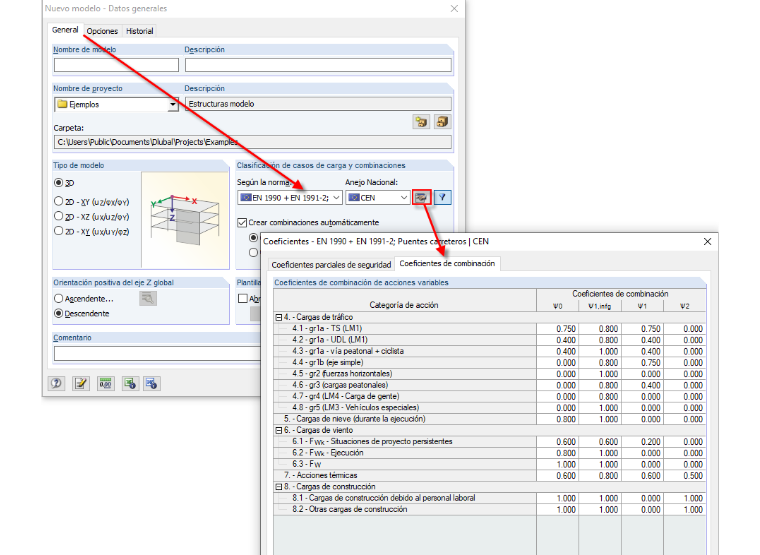Click the green save-as-default icon
Image resolution: width=760 pixels, height=555 pixels.
tap(129, 384)
